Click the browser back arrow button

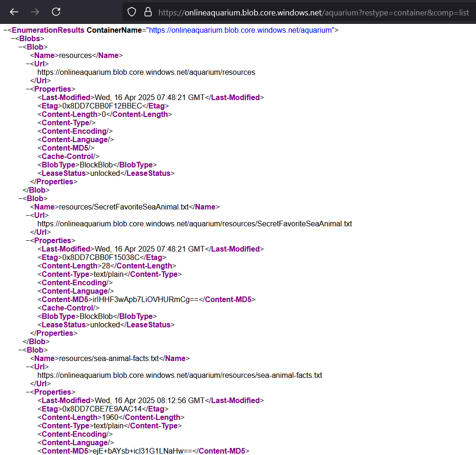tap(14, 12)
